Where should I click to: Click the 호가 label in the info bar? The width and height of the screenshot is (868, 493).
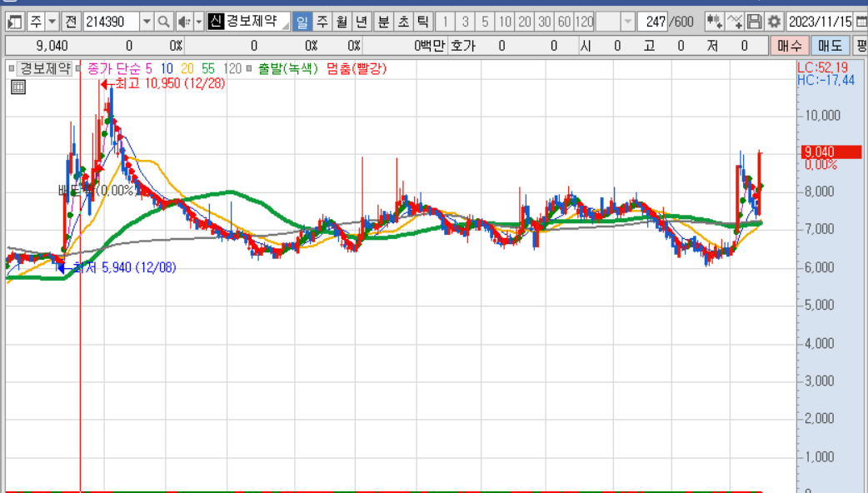(x=463, y=46)
